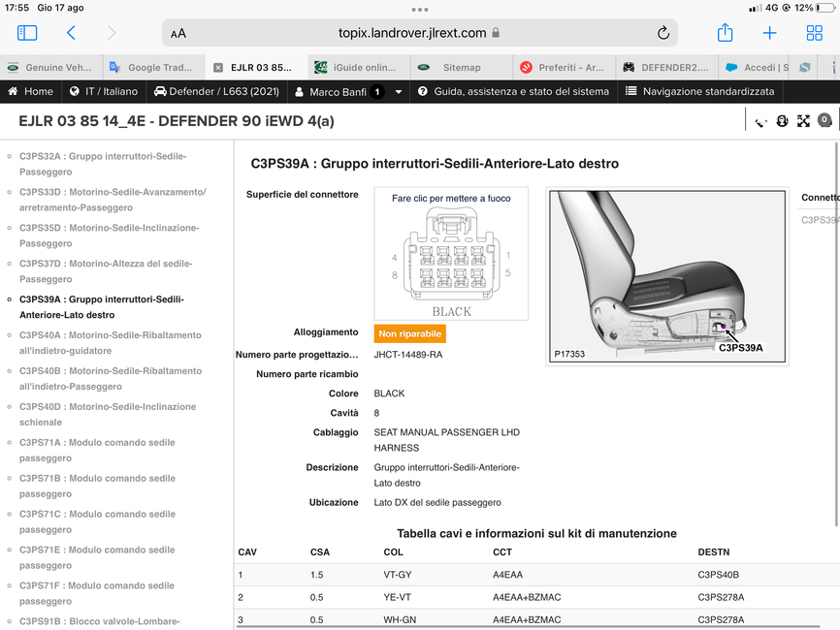Tap the fullscreen expand arrows icon

(x=803, y=121)
